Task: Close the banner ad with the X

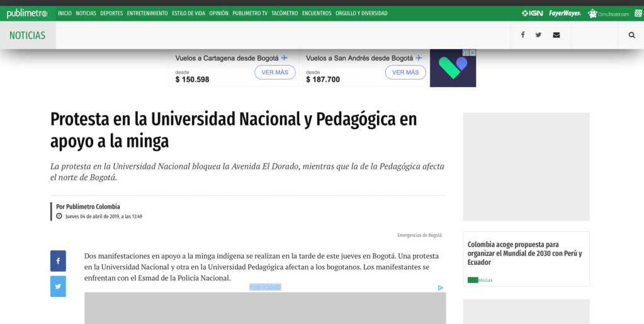Action: pyautogui.click(x=473, y=53)
